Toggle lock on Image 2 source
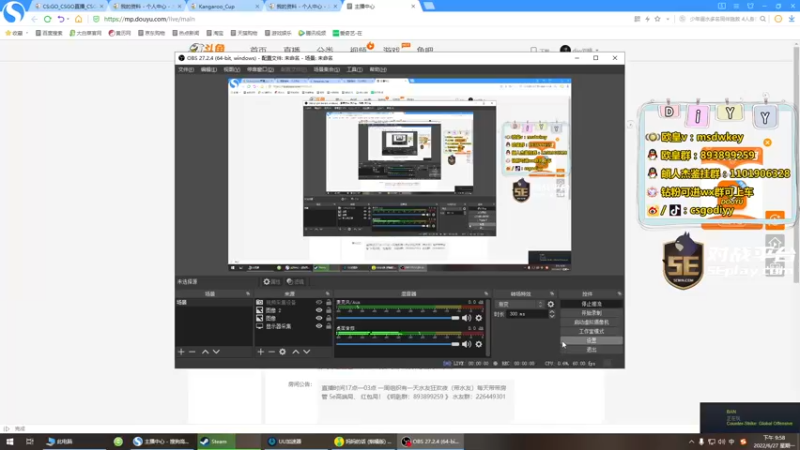Screen dimensions: 800x450 (329, 310)
